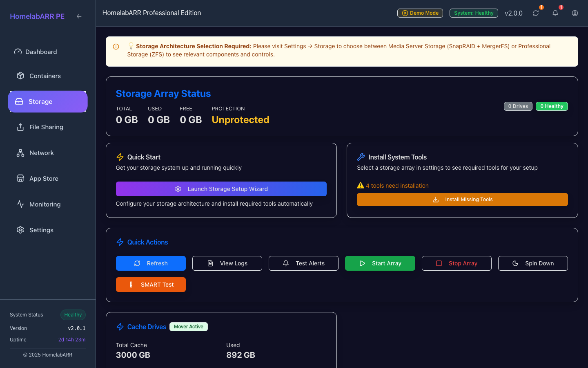The width and height of the screenshot is (588, 368).
Task: Click the sync refresh icon in the header
Action: [536, 13]
